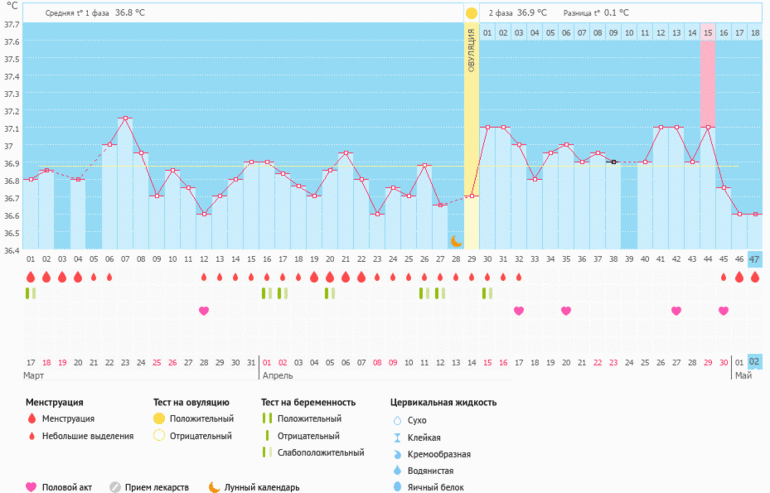The height and width of the screenshot is (493, 770).
Task: Click the vertical ОВУЛЯЦИЯ column
Action: point(471,140)
